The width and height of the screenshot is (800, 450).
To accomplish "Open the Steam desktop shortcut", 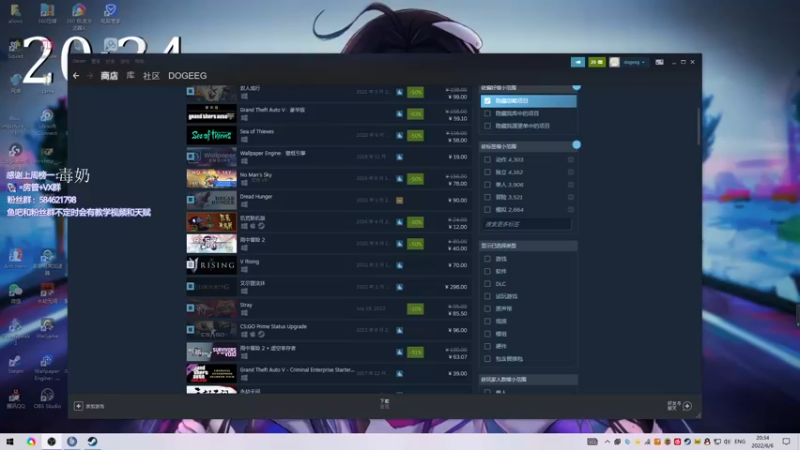I will click(15, 364).
